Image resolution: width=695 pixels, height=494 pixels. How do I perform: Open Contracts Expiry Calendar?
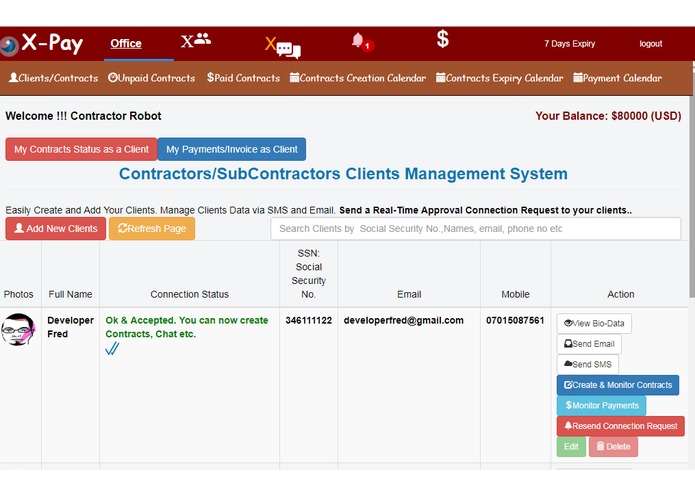click(x=500, y=78)
